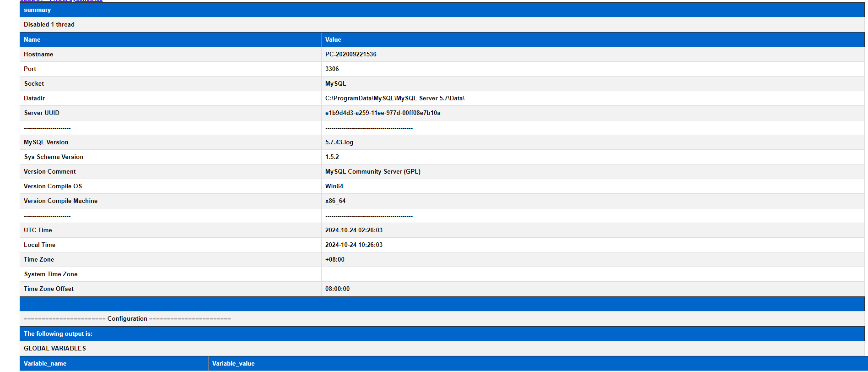Click 'The following output is:' header
The image size is (868, 372).
(x=442, y=334)
